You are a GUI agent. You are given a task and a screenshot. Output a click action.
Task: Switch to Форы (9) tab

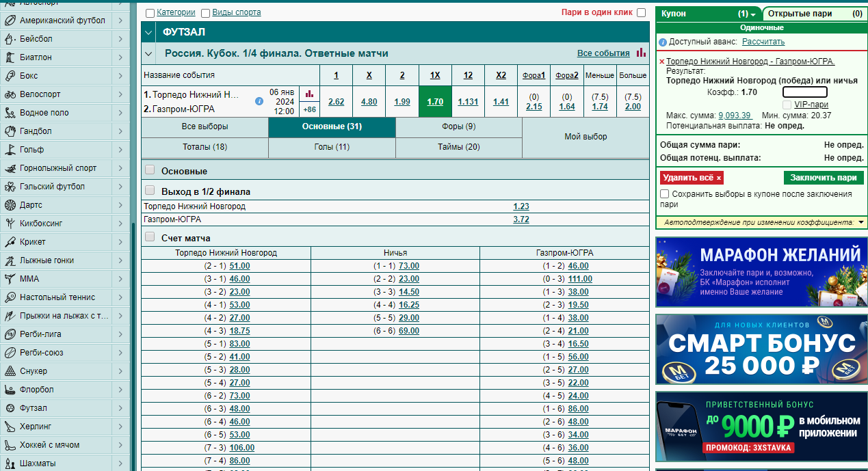[x=459, y=126]
